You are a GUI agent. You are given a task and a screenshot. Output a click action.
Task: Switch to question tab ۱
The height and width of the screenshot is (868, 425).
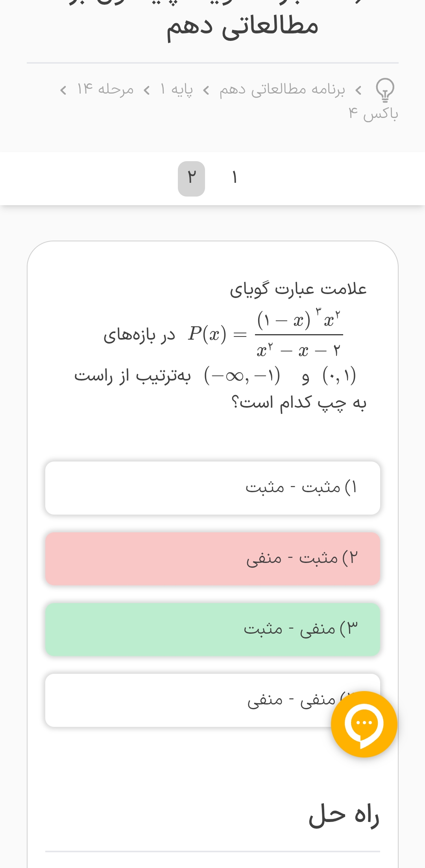tap(235, 178)
